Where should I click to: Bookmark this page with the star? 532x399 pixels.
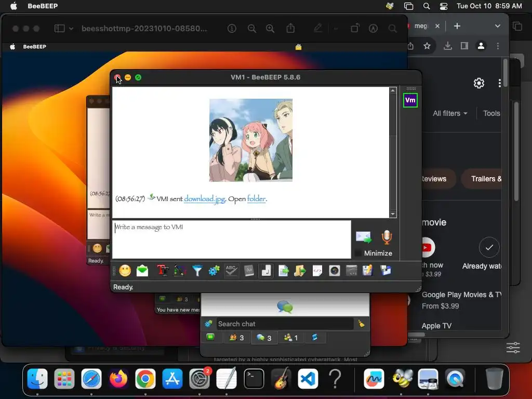click(x=427, y=46)
